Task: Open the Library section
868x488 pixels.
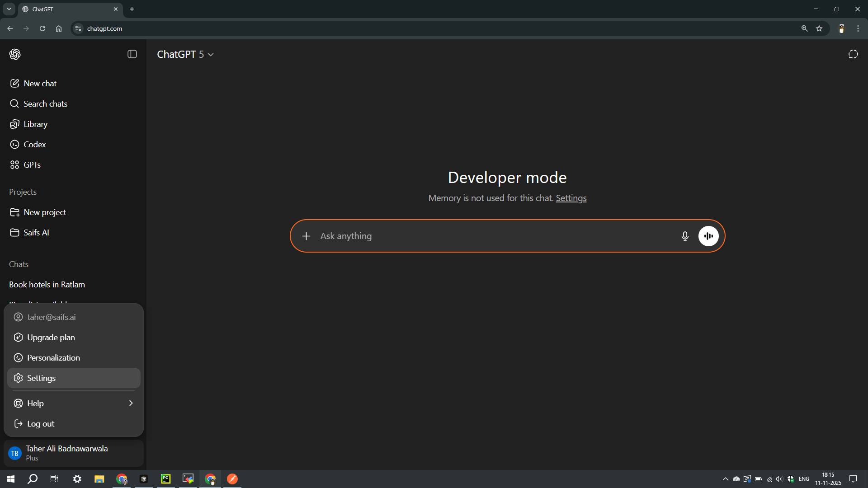Action: click(x=73, y=124)
